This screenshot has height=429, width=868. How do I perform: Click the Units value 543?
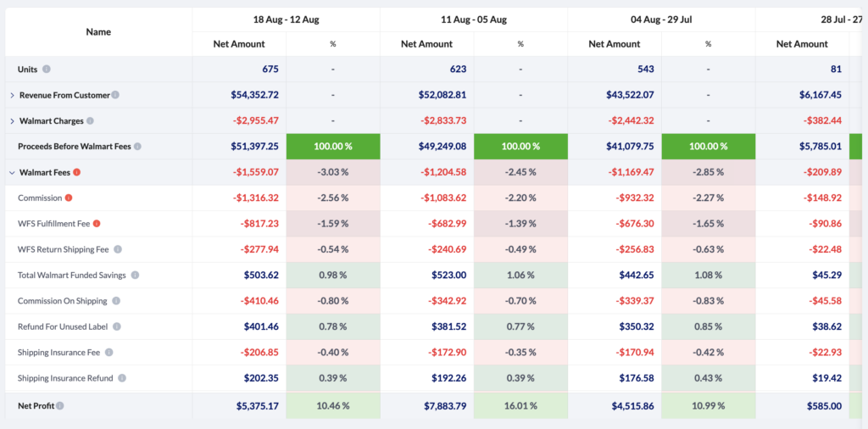646,70
